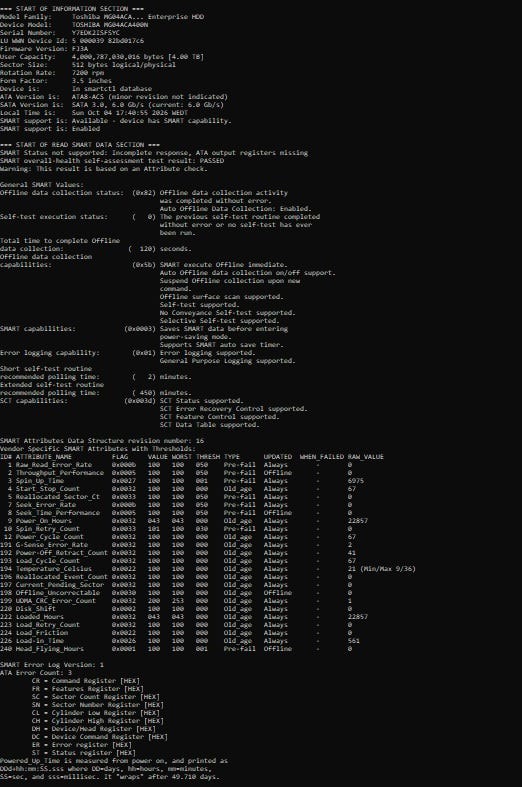Click "Auto Offline Data Collection: Enabled."

click(235, 209)
